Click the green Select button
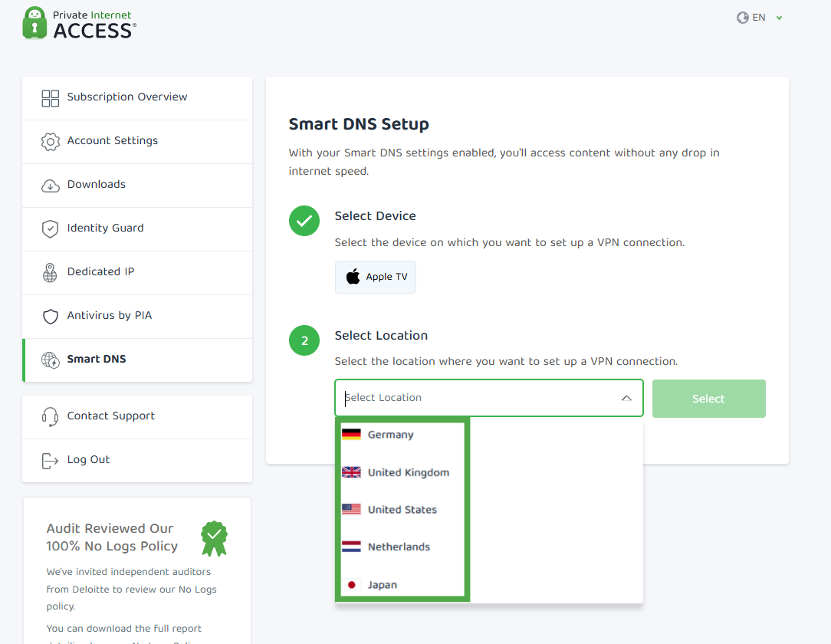Viewport: 831px width, 644px height. point(708,399)
